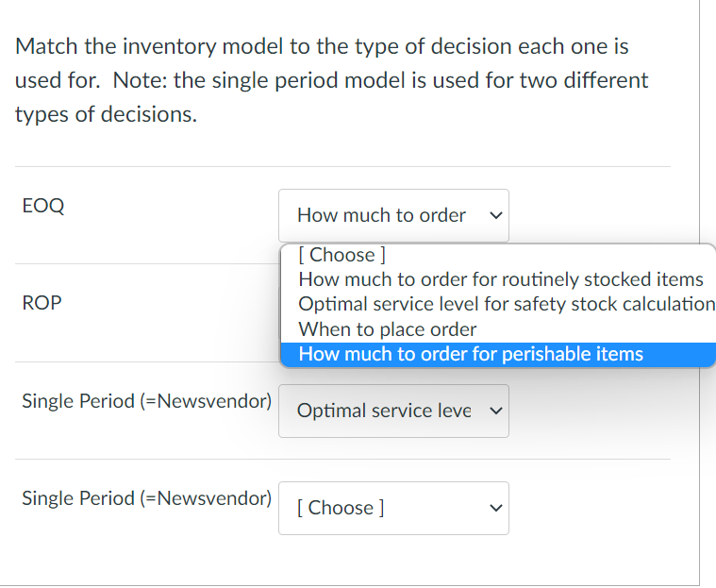Choose "Optimal service level for safety stock" option
The width and height of the screenshot is (716, 588).
(506, 304)
